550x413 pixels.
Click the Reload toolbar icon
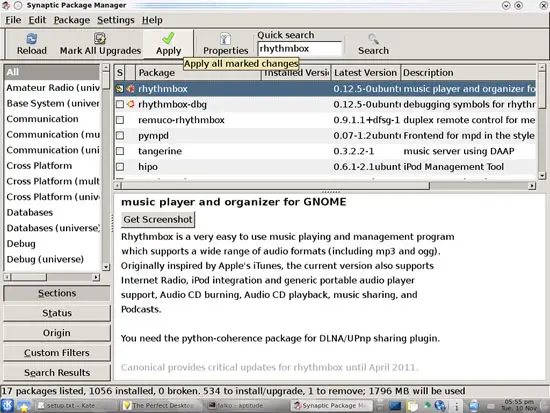[x=32, y=39]
